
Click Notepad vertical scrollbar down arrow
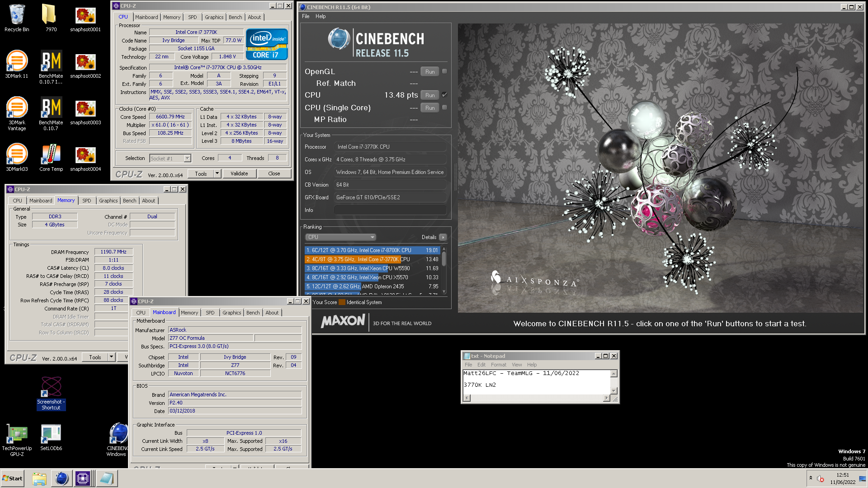coord(613,391)
